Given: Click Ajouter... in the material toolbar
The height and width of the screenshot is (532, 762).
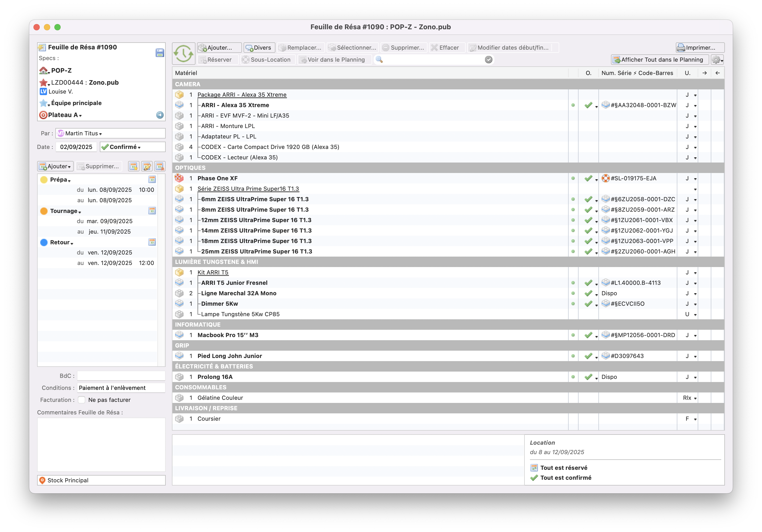Looking at the screenshot, I should 219,48.
